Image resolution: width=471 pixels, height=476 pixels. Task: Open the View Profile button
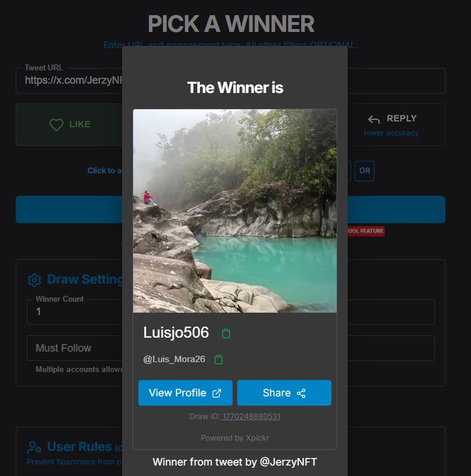pos(185,393)
